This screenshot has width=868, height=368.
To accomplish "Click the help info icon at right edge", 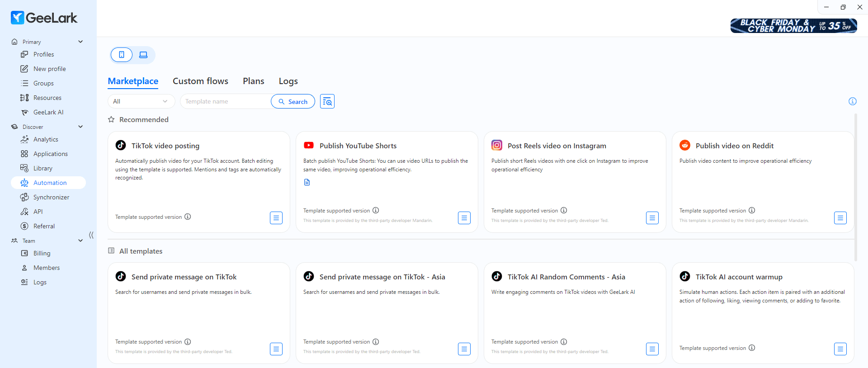I will pos(852,101).
